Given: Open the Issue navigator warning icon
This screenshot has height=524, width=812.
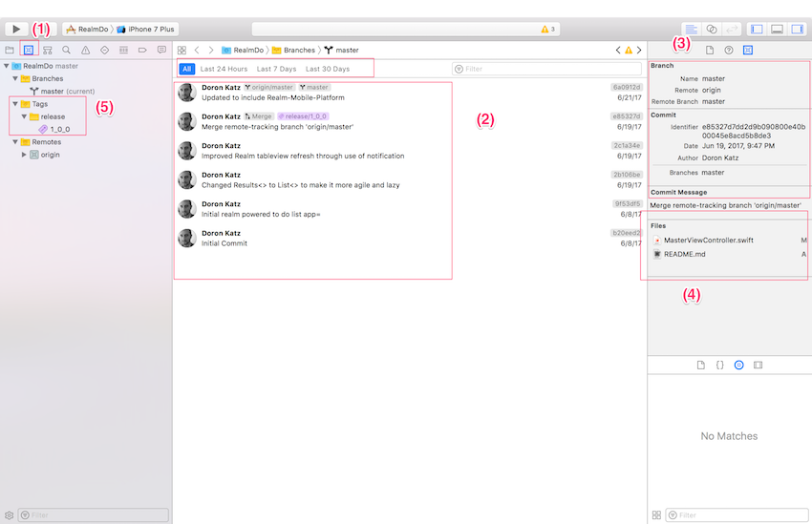Looking at the screenshot, I should click(x=85, y=51).
